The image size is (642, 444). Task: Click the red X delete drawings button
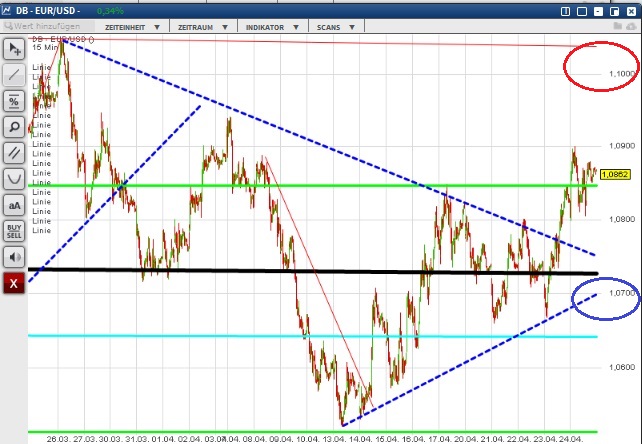coord(14,283)
